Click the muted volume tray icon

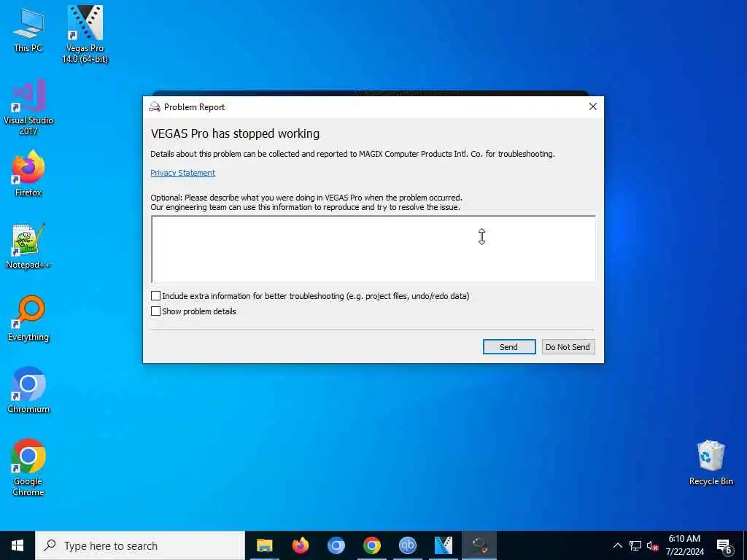652,545
